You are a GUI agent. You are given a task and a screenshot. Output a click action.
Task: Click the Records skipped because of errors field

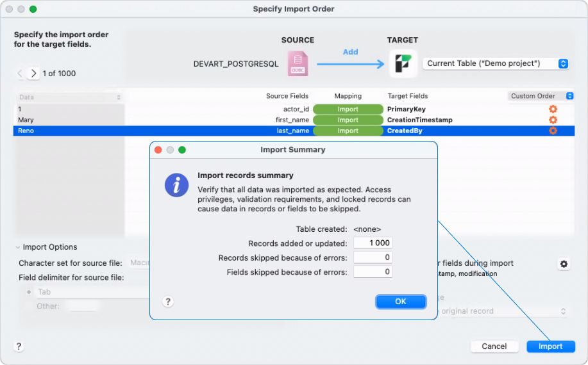pos(373,257)
